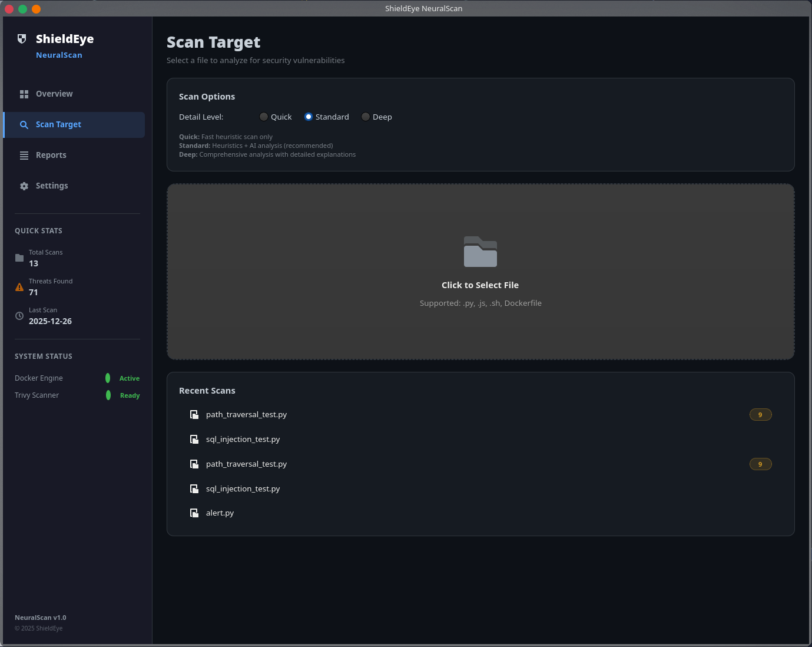Click the Total Scans folder icon
Viewport: 812px width, 647px height.
(x=19, y=258)
